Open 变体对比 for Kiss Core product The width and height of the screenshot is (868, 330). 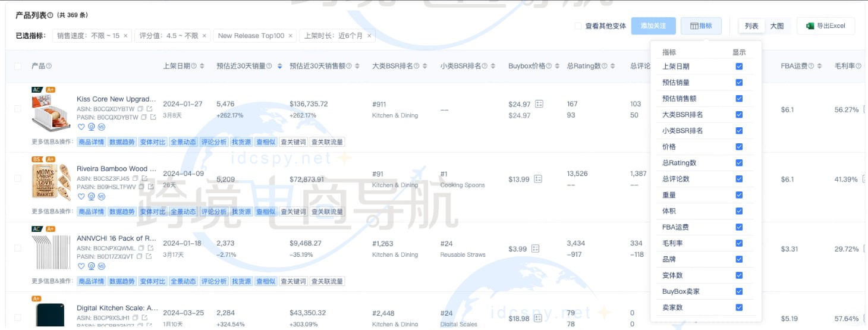click(x=153, y=142)
